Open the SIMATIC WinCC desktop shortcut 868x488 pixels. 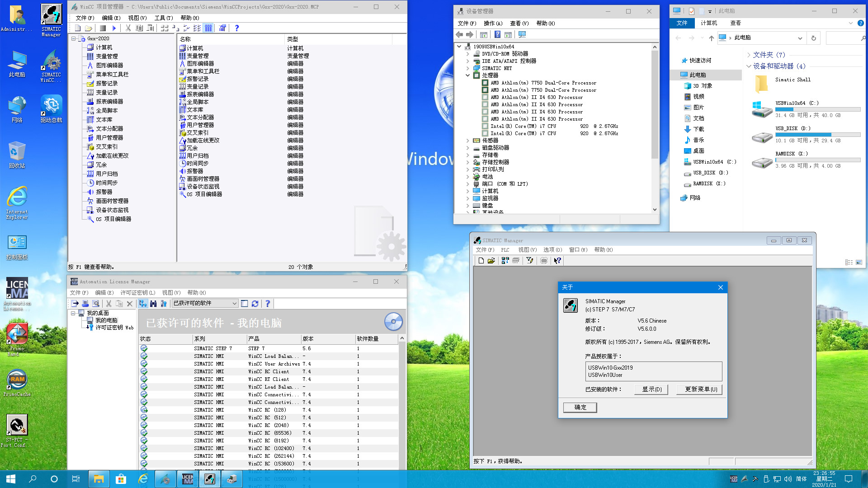coord(51,66)
